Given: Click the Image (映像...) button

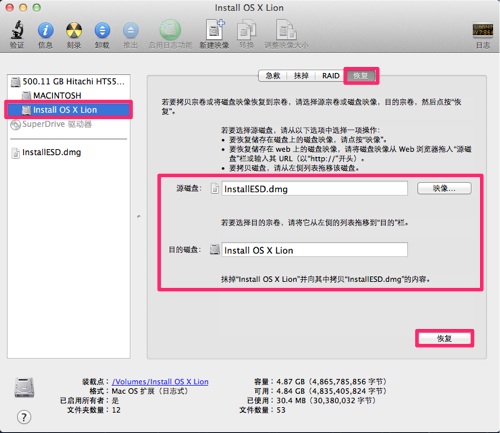Looking at the screenshot, I should [x=444, y=189].
